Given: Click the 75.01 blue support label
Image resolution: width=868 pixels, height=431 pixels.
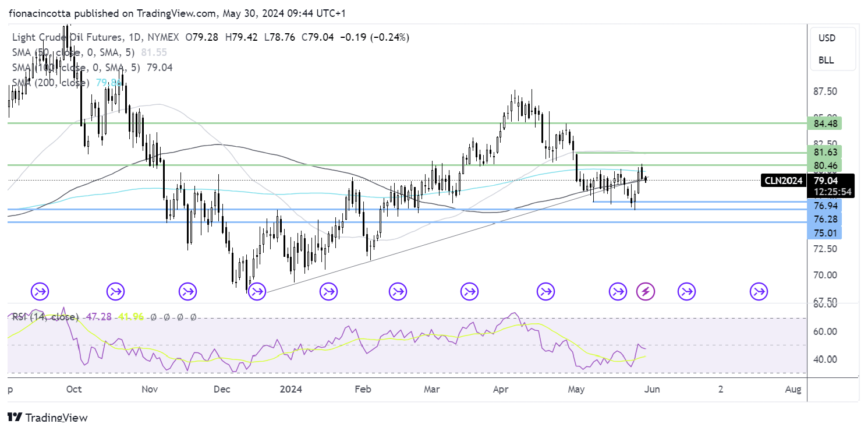Looking at the screenshot, I should click(x=824, y=233).
